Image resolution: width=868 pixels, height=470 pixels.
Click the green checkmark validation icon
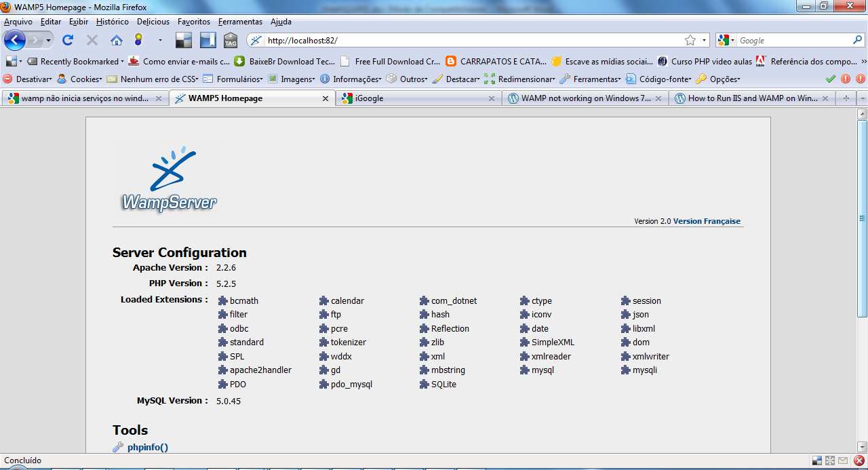pos(831,79)
